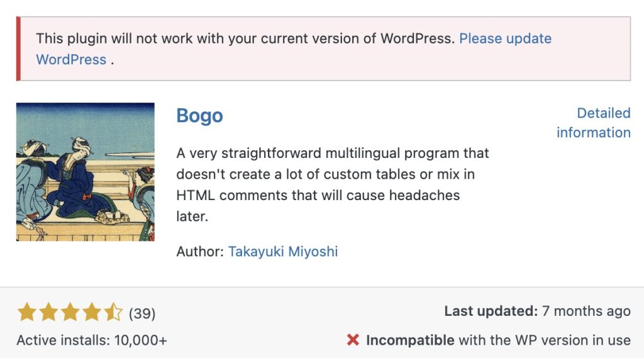Click the plugin description paragraph
The image size is (644, 358).
333,184
